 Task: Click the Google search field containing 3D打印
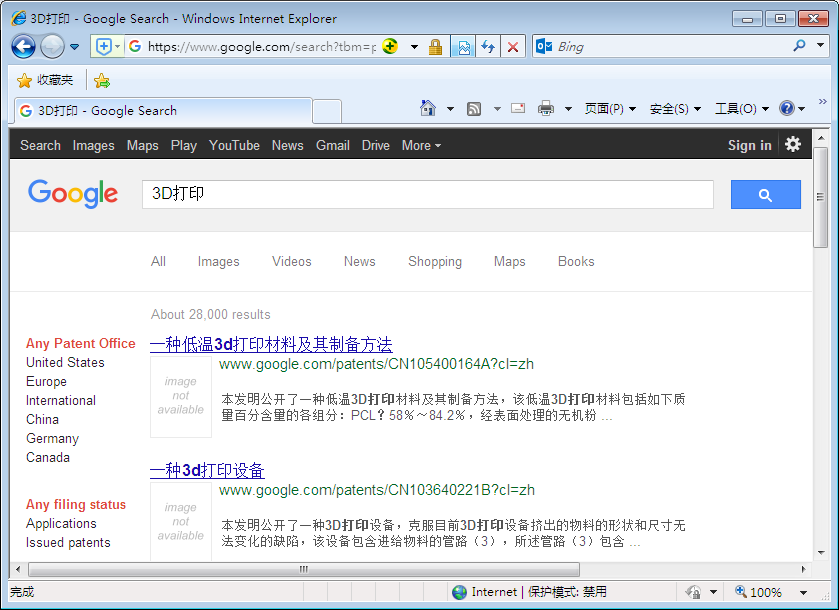point(428,194)
